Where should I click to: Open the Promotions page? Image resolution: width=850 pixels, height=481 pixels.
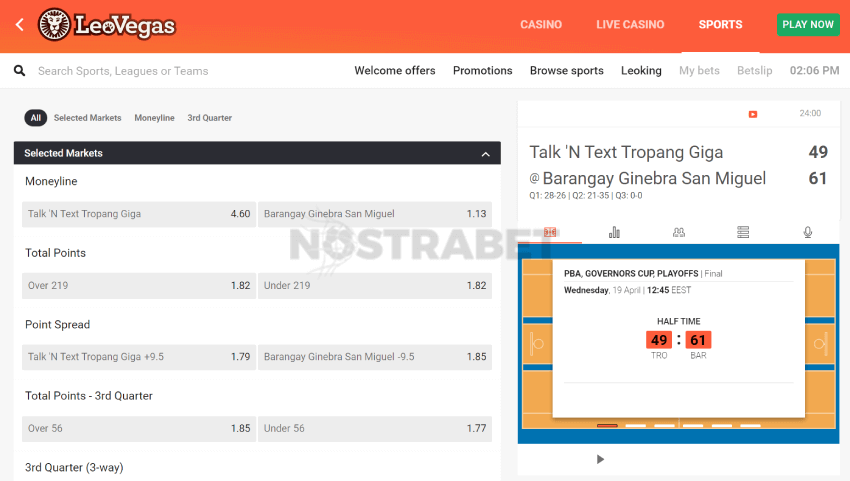pos(482,70)
